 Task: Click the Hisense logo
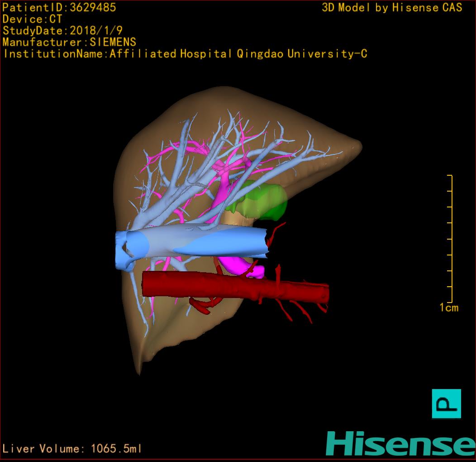[401, 443]
